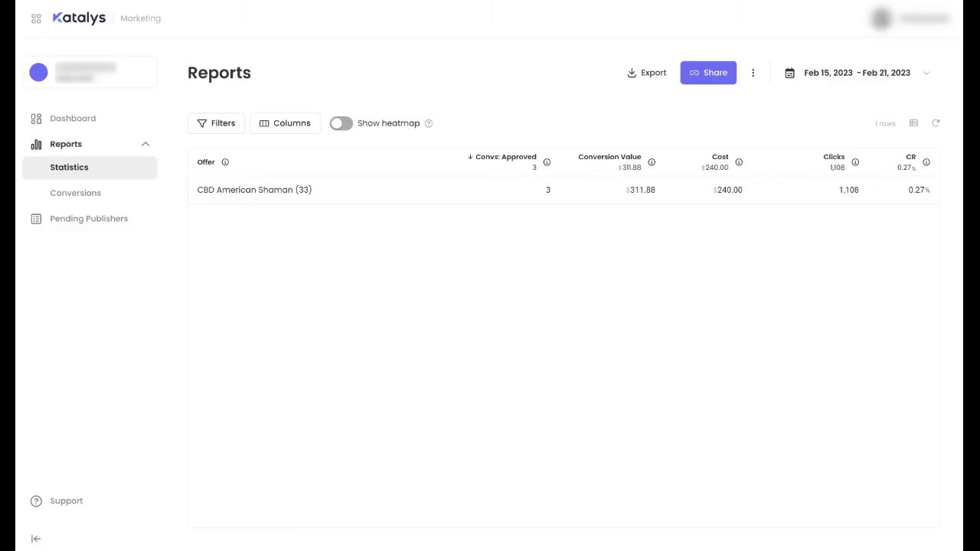
Task: Open the three-dot more options menu
Action: click(x=753, y=73)
